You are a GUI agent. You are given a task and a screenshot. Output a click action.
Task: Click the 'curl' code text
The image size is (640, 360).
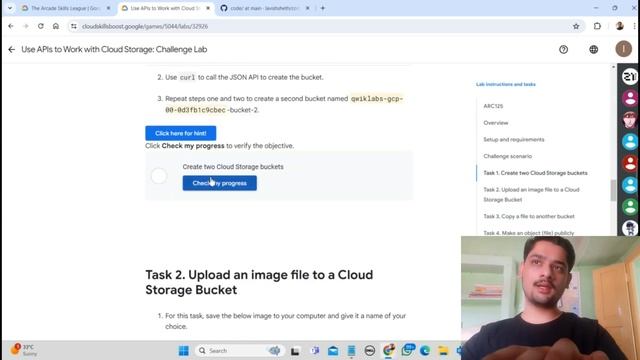tap(187, 77)
